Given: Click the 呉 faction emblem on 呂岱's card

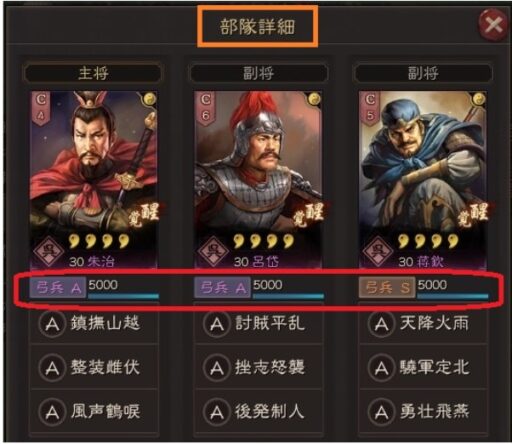Looking at the screenshot, I should tap(213, 251).
